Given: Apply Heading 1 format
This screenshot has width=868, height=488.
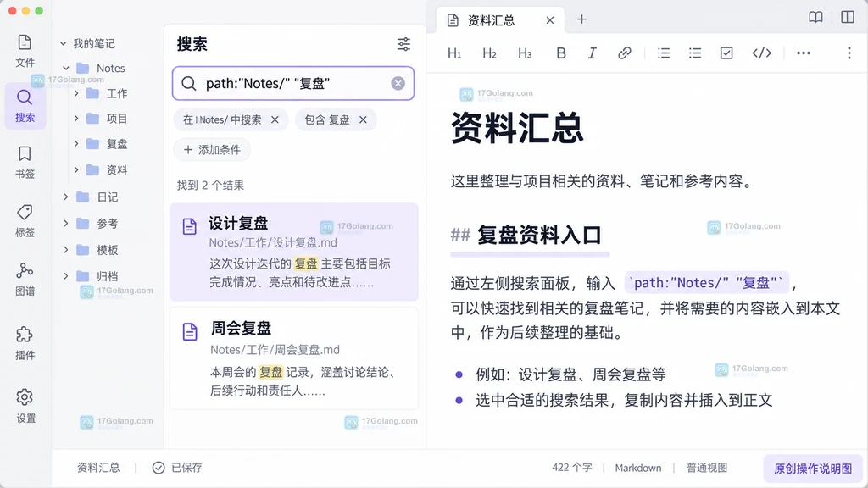Looking at the screenshot, I should (x=454, y=53).
